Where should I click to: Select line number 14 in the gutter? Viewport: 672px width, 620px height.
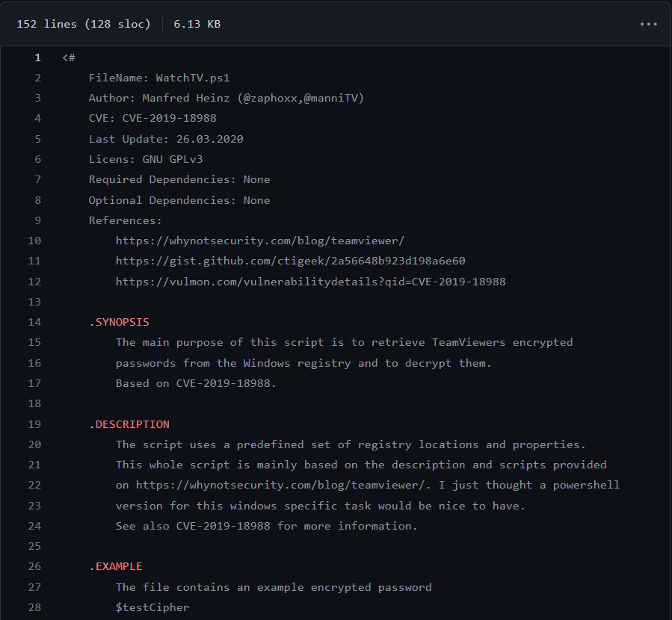pyautogui.click(x=34, y=322)
